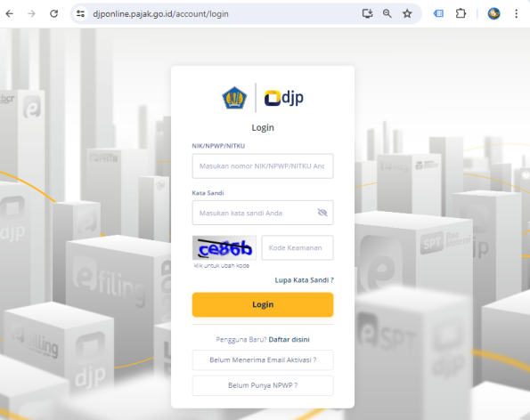
Task: Reload the djponline login page
Action: click(x=53, y=14)
